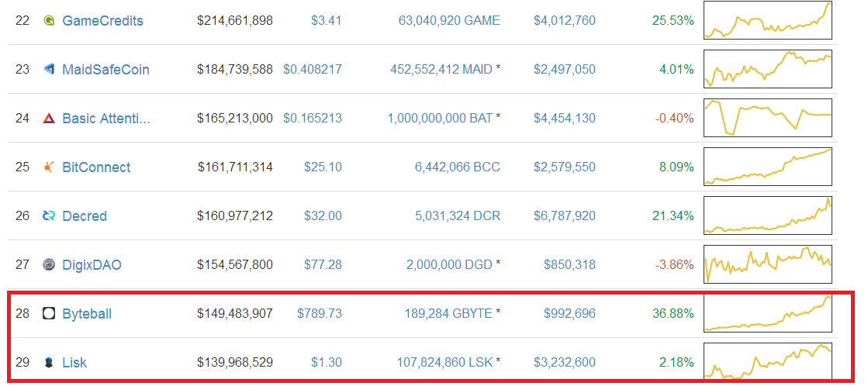Open the Decred price sparkline chart
Viewport: 868px width, 386px height.
click(768, 215)
